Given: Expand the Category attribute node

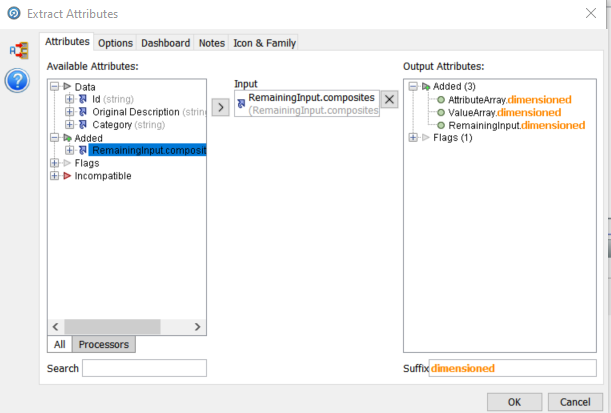Looking at the screenshot, I should (x=69, y=125).
